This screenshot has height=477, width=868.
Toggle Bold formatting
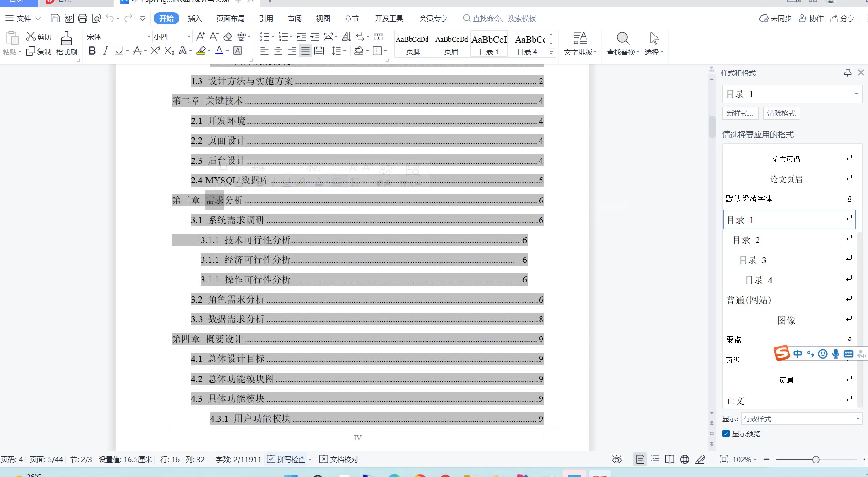pyautogui.click(x=92, y=51)
